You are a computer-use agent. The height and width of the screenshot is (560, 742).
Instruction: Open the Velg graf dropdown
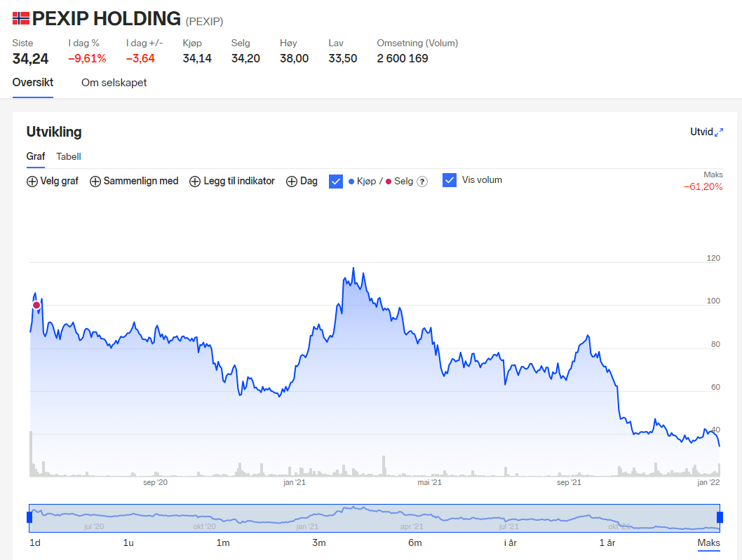59,182
